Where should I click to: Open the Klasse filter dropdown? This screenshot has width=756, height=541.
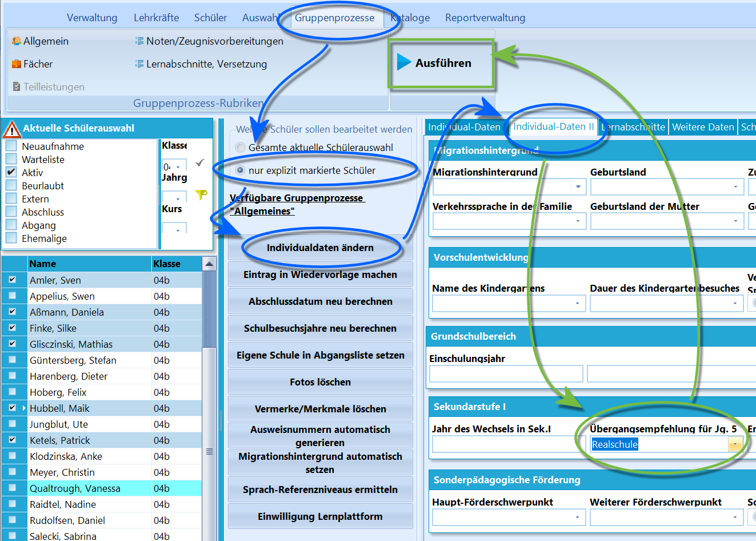[x=178, y=166]
